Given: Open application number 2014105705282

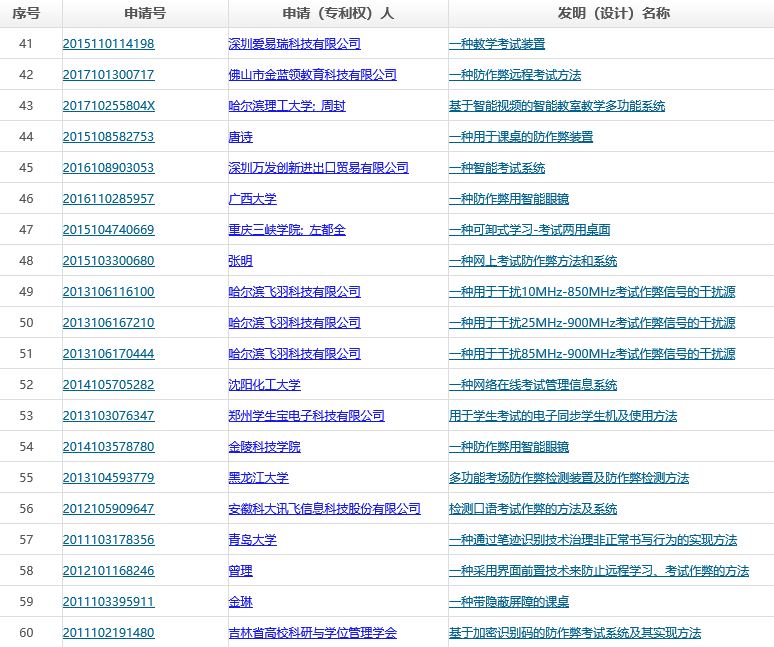Looking at the screenshot, I should click(109, 385).
